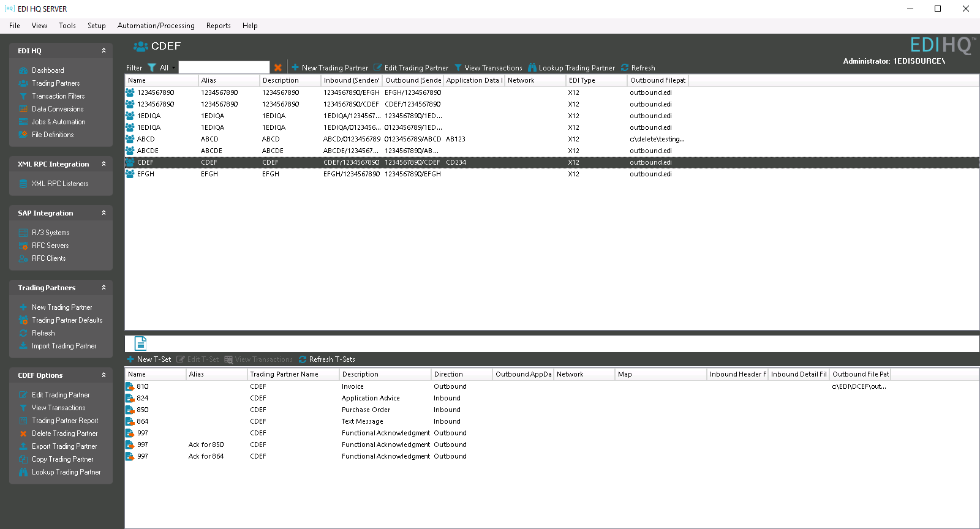Click the T-Set document icon above the lower grid
980x529 pixels.
(x=140, y=343)
